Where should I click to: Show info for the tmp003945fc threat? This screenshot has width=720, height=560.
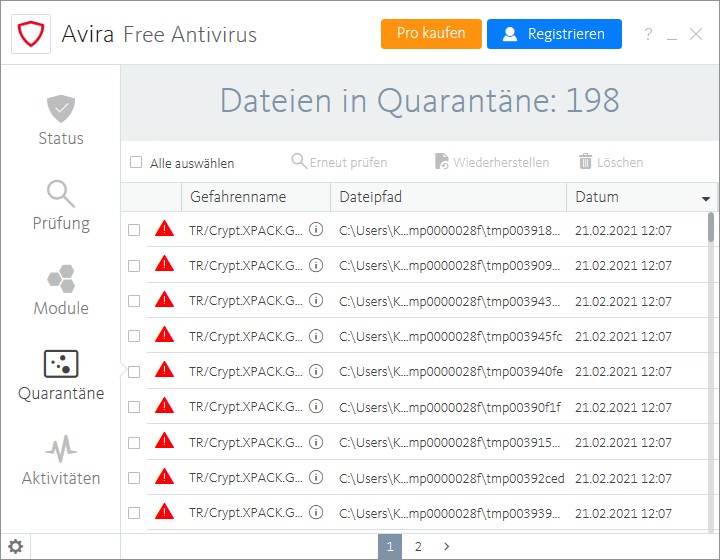click(x=316, y=336)
